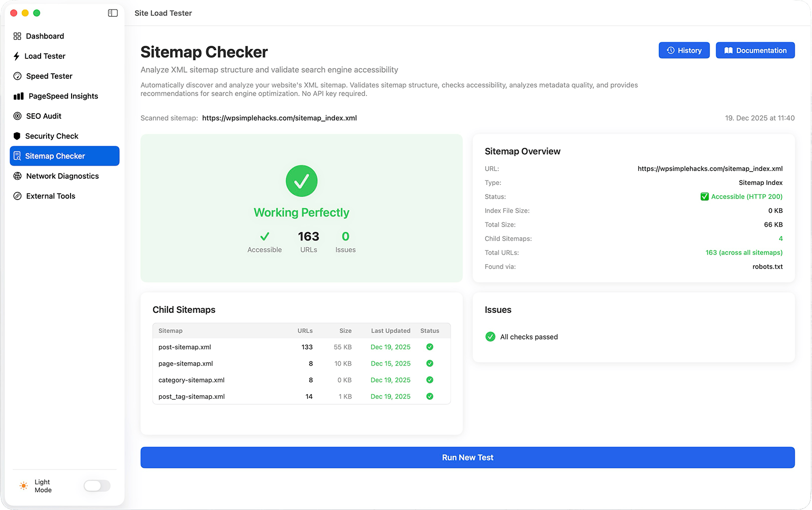Screen dimensions: 812x510
Task: Select the Speed Tester stopwatch icon
Action: [x=17, y=76]
